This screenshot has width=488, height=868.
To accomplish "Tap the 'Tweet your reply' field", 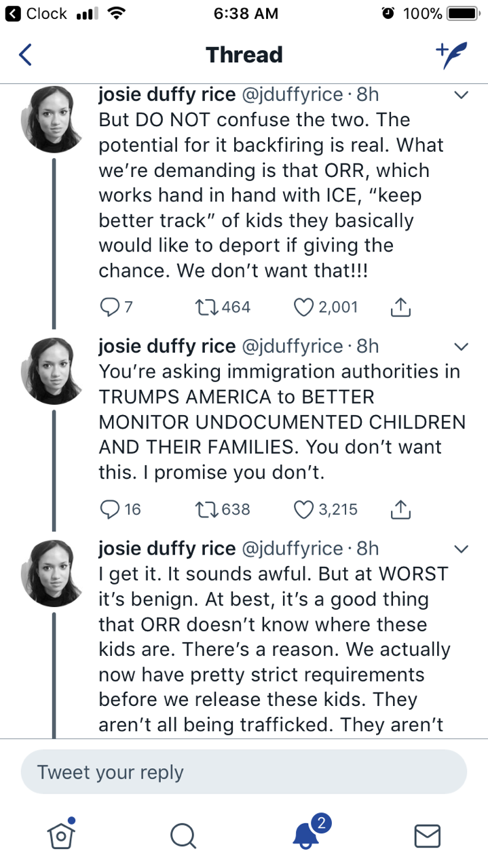I will (x=244, y=772).
